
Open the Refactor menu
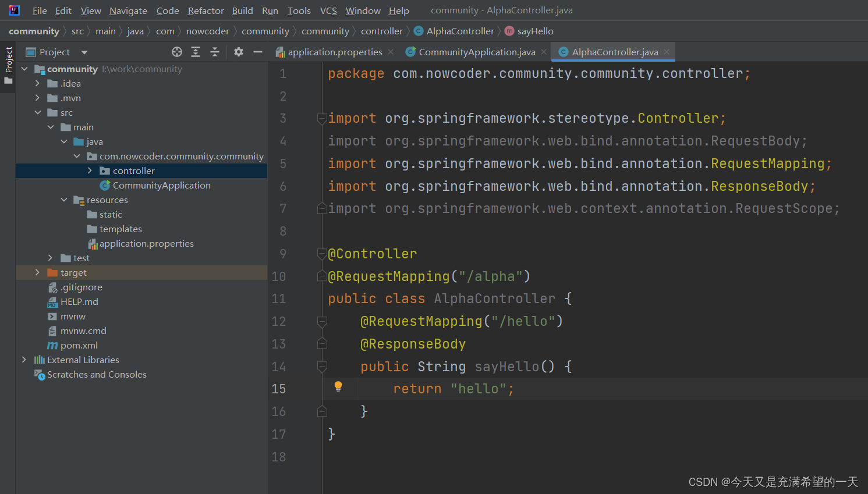coord(206,10)
